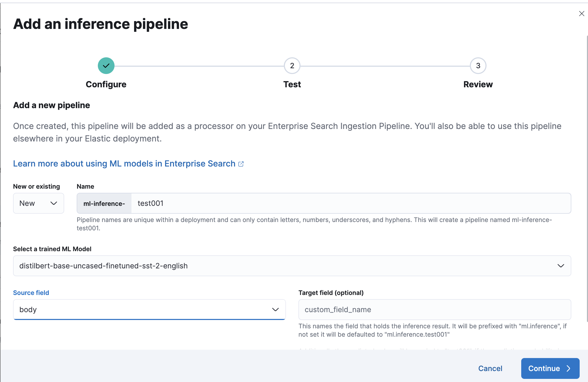Click the completed Configure step checkmark icon
The height and width of the screenshot is (382, 588).
click(106, 66)
